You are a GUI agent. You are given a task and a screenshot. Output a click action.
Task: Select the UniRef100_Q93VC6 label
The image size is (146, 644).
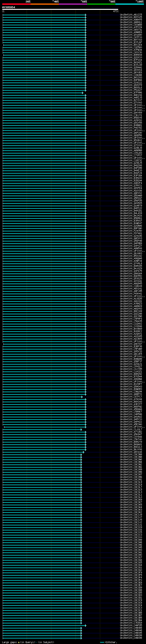point(131,70)
